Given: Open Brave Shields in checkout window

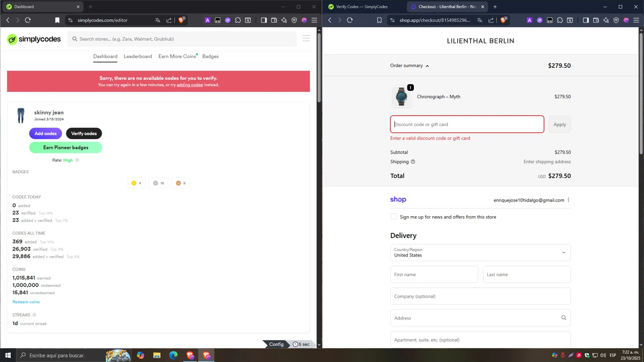Looking at the screenshot, I should (x=504, y=20).
